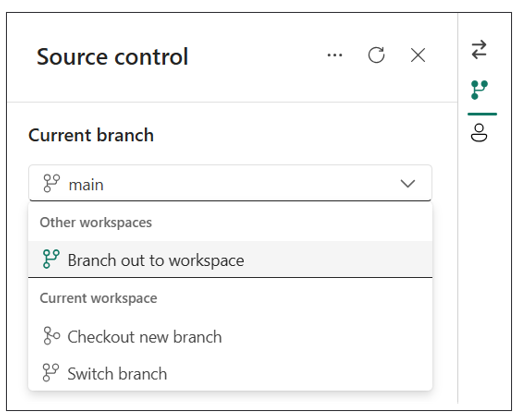
Task: Select the main branch name text
Action: coord(86,185)
